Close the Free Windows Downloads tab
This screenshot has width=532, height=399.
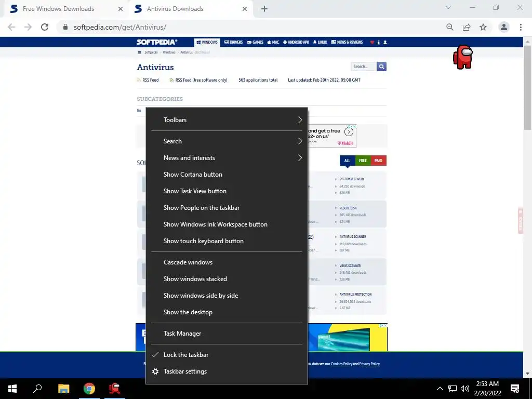pyautogui.click(x=120, y=9)
